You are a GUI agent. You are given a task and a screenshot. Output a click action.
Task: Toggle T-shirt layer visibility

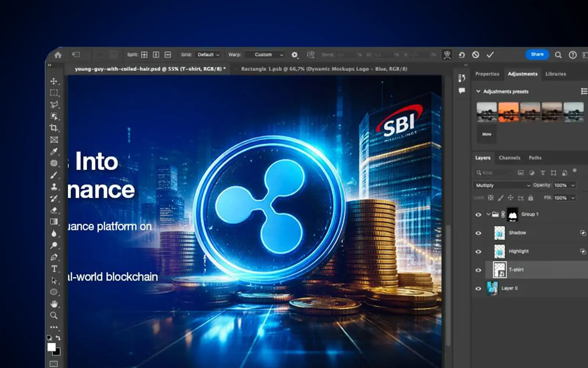pyautogui.click(x=478, y=270)
